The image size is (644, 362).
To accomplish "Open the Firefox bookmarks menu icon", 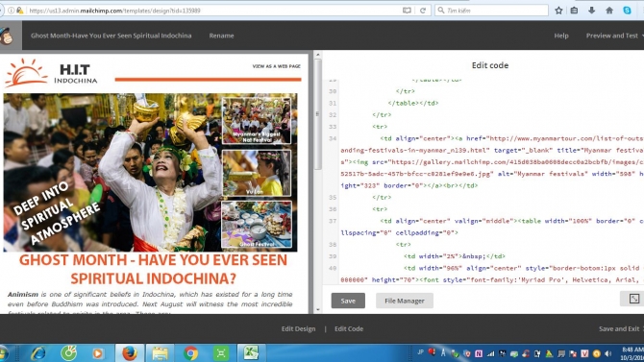I will 574,11.
